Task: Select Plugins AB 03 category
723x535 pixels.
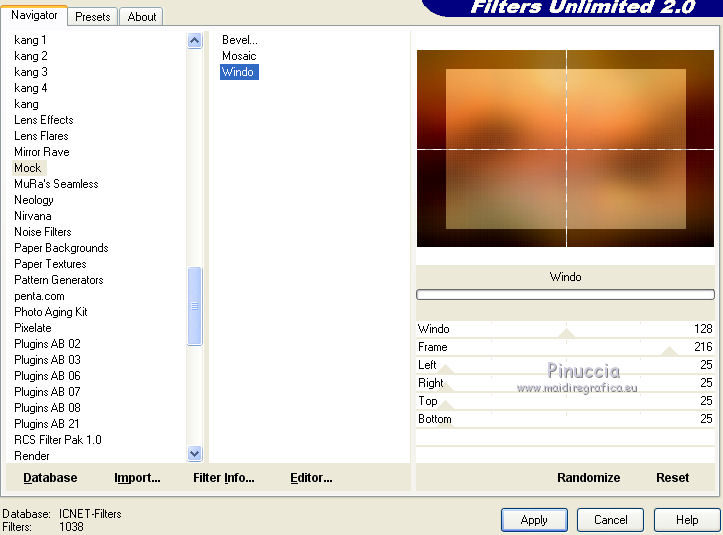Action: [47, 360]
